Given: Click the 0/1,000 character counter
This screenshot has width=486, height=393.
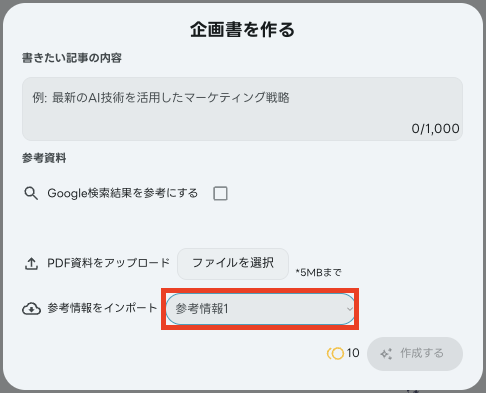Looking at the screenshot, I should [435, 129].
